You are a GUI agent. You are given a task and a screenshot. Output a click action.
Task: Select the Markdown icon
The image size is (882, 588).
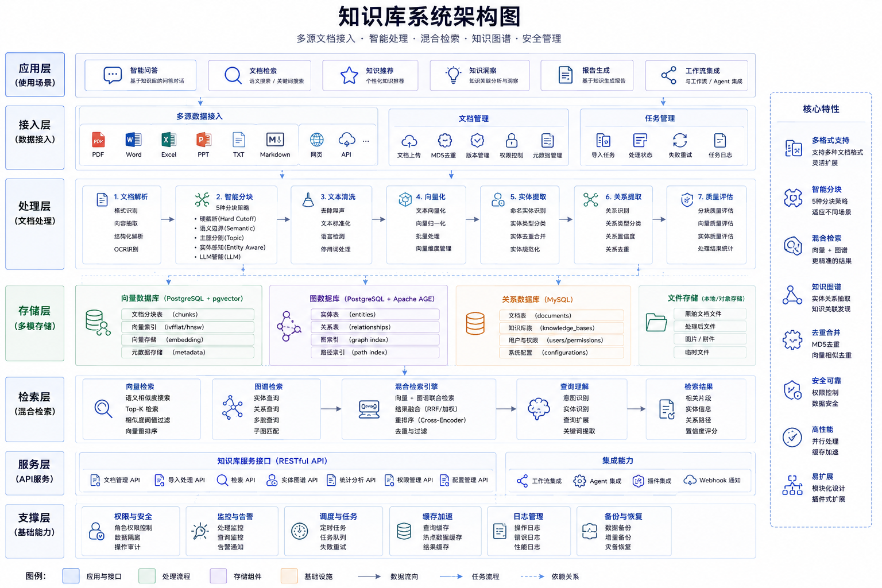pyautogui.click(x=275, y=140)
